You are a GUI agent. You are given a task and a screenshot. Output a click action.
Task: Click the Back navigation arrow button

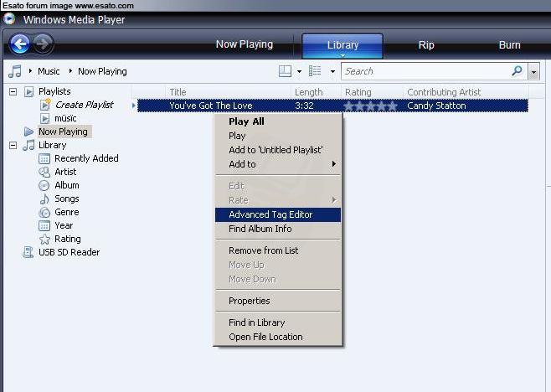(x=20, y=44)
